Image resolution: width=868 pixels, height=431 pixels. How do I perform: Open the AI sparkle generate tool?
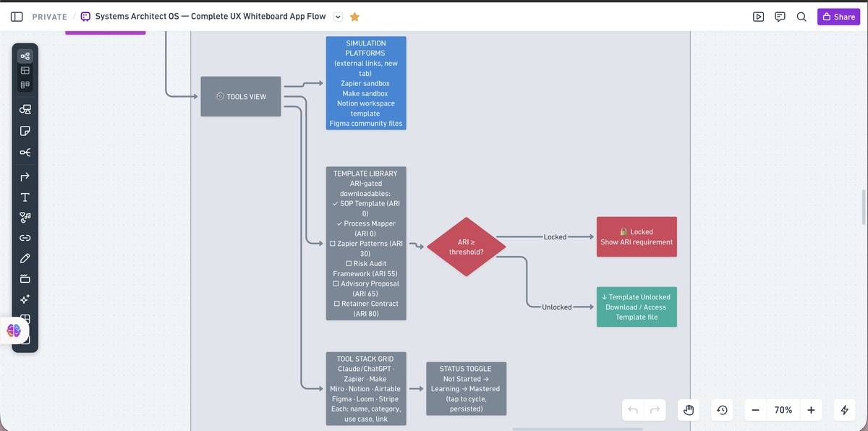[25, 299]
